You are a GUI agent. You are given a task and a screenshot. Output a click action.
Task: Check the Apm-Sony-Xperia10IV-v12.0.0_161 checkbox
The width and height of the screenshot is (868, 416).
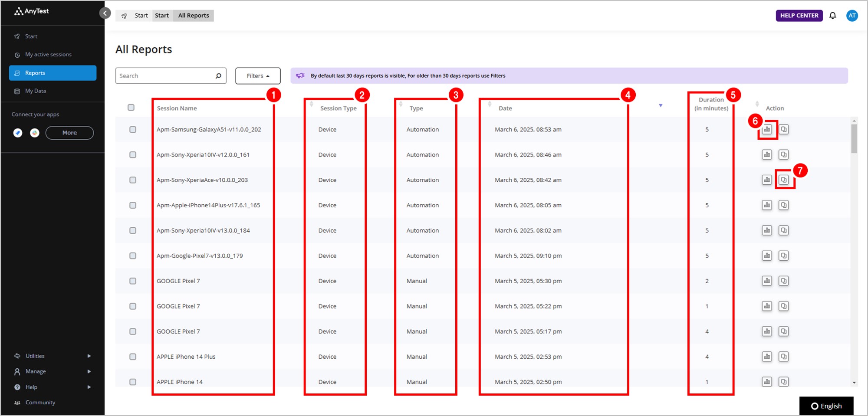tap(133, 154)
